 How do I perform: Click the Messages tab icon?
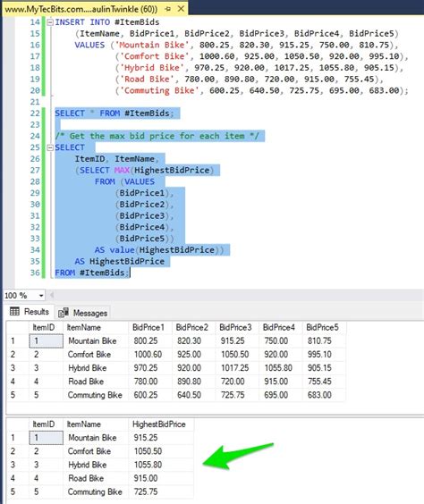coord(64,313)
